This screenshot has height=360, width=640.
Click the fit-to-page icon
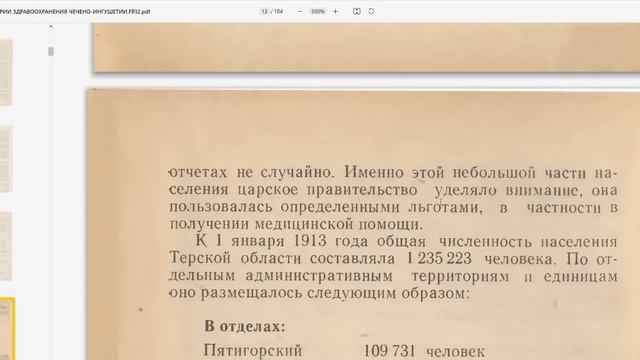[356, 11]
